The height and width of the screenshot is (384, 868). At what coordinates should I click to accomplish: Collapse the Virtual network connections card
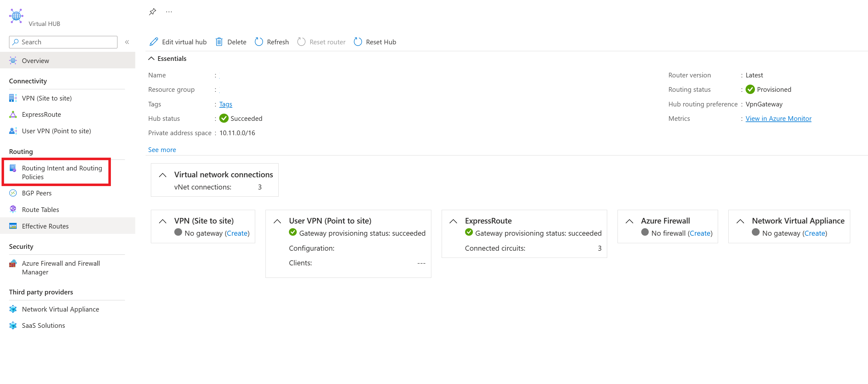pyautogui.click(x=163, y=175)
